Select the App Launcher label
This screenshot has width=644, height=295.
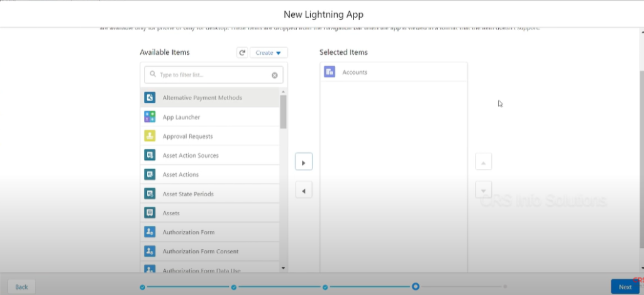coord(181,117)
